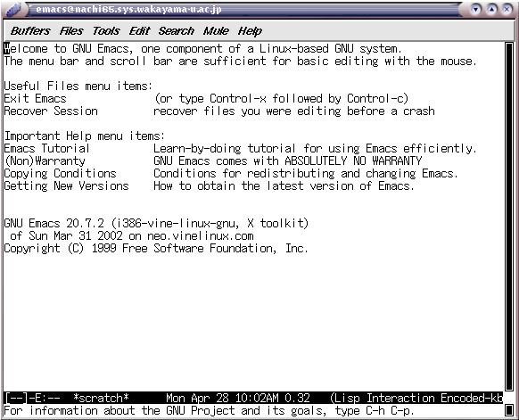Image resolution: width=519 pixels, height=420 pixels.
Task: Click 'Copyright (C) 1999 Free Software Foundation' line
Action: click(x=156, y=248)
